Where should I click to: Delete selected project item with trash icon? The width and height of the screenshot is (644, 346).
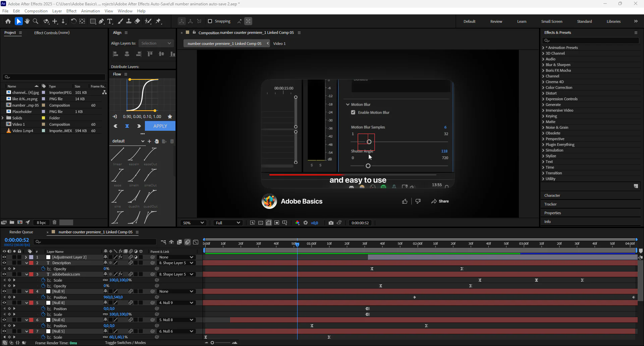tap(54, 222)
